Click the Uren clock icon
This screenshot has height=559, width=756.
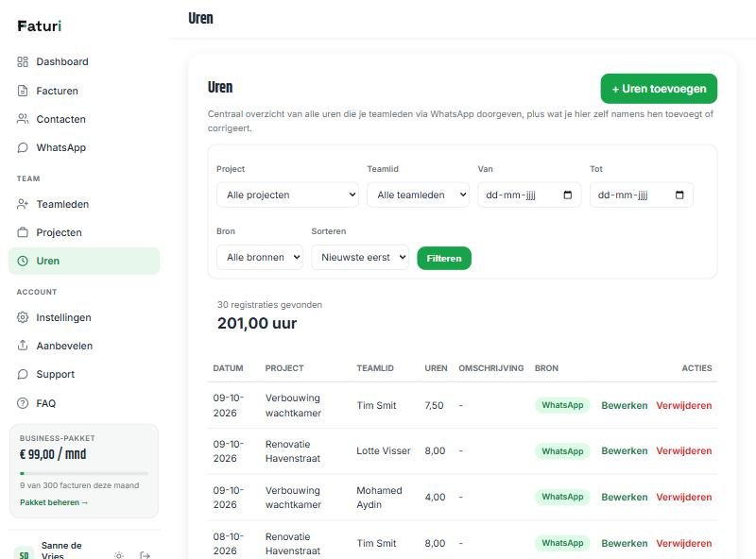pos(23,261)
